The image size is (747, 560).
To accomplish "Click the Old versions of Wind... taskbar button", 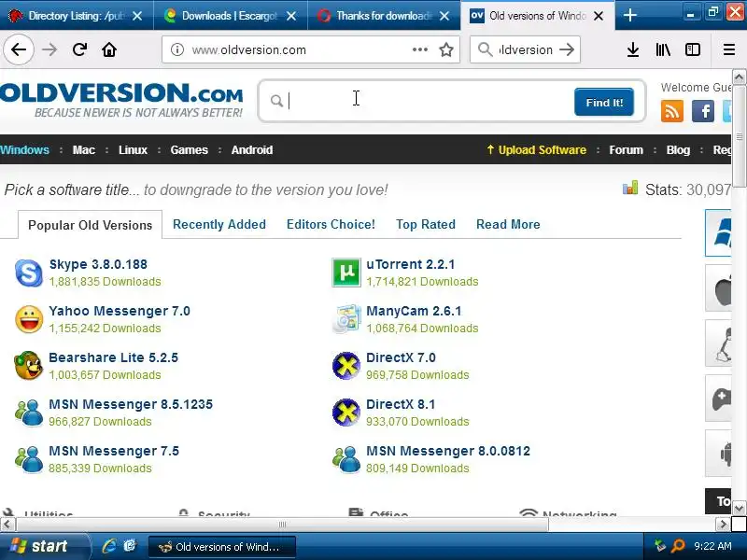I will 222,547.
